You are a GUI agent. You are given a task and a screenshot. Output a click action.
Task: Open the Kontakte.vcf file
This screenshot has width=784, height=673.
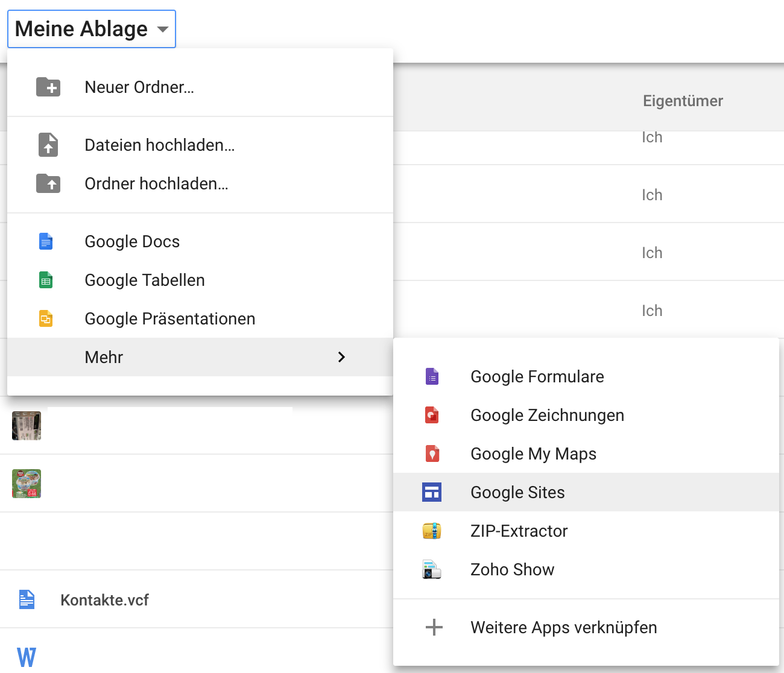click(104, 600)
